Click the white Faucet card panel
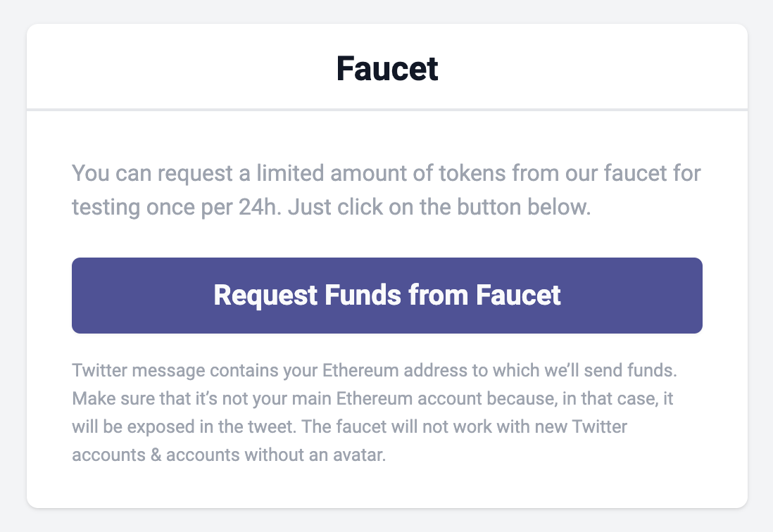 (386, 486)
